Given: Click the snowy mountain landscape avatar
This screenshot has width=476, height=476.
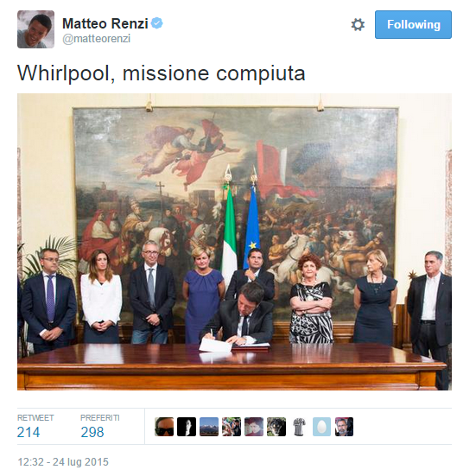Looking at the screenshot, I should (209, 427).
